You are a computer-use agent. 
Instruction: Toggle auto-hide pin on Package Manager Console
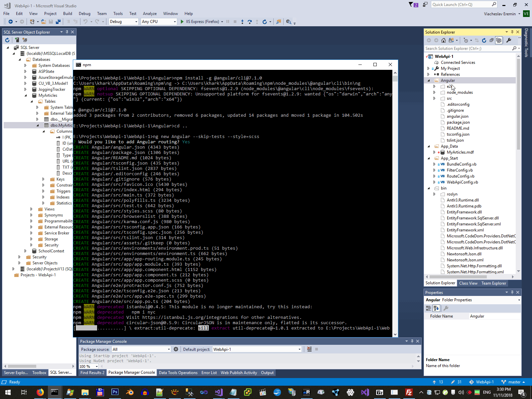tap(412, 341)
